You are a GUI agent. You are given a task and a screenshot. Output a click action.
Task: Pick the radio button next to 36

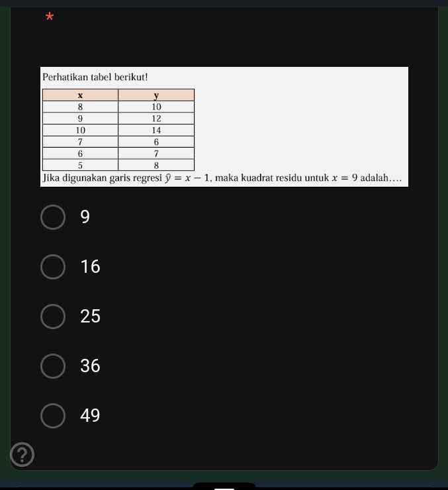(x=53, y=366)
